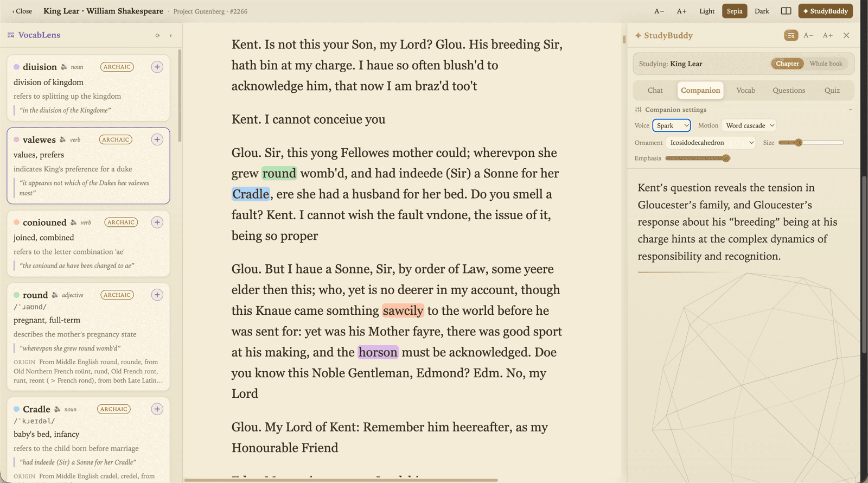Add diuision with its plus icon

click(157, 67)
